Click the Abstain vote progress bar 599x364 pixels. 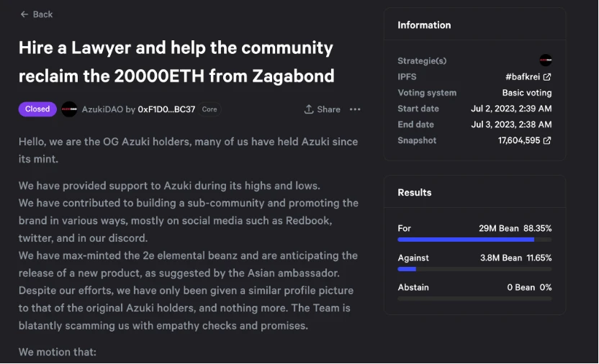coord(474,299)
